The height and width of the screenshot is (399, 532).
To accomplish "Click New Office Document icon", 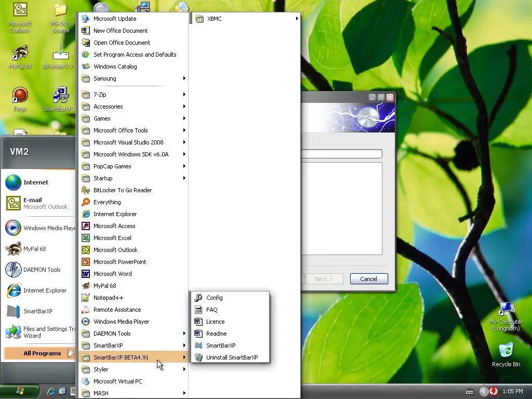I will point(86,31).
